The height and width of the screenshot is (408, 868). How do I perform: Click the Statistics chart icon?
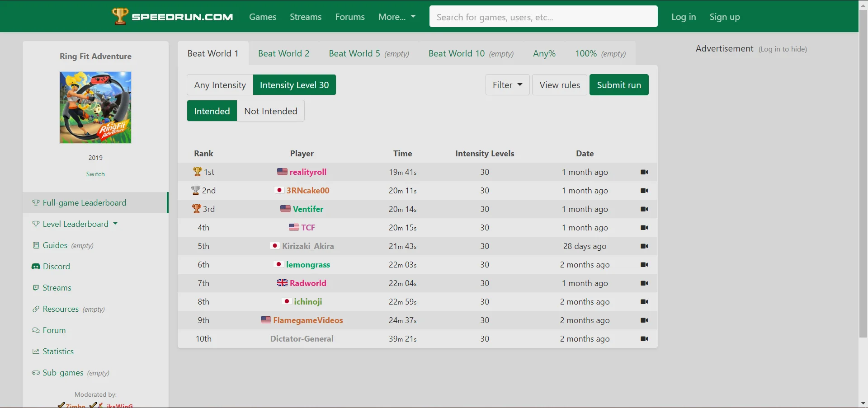click(x=36, y=352)
